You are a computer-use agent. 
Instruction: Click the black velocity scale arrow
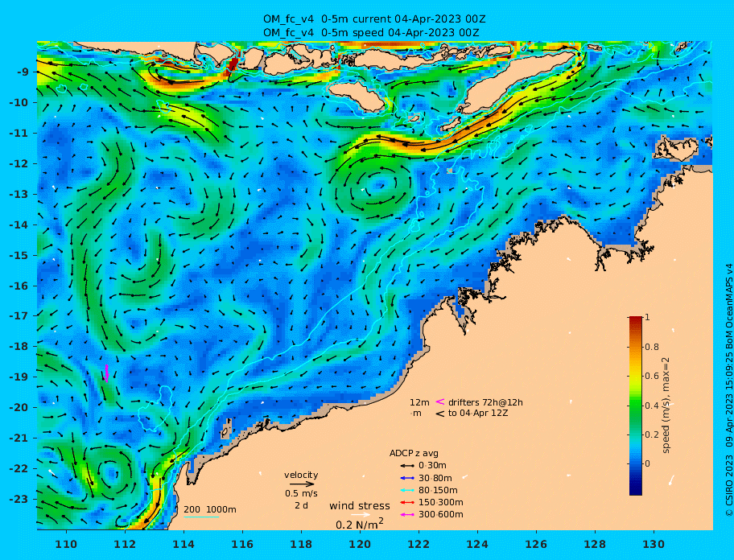pyautogui.click(x=302, y=484)
